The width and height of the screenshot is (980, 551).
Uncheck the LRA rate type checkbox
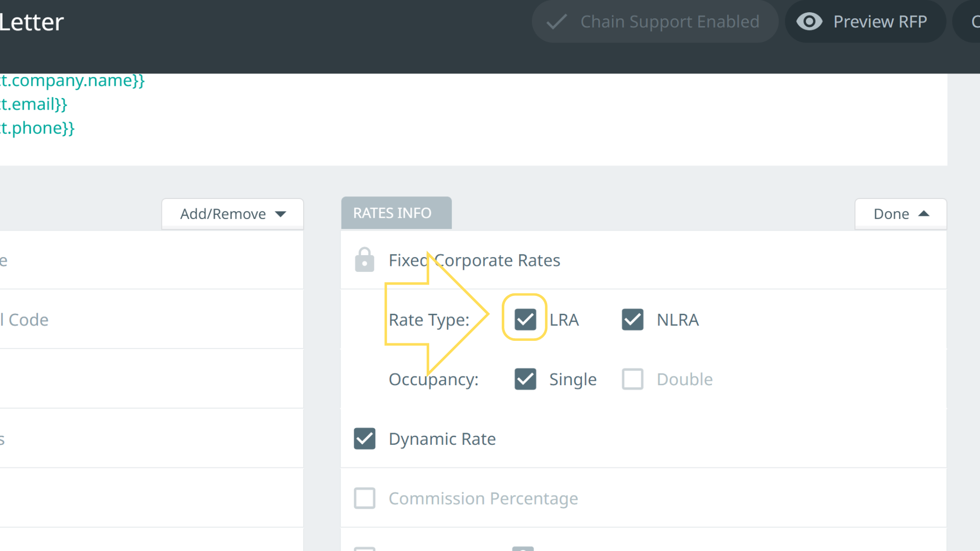coord(525,319)
